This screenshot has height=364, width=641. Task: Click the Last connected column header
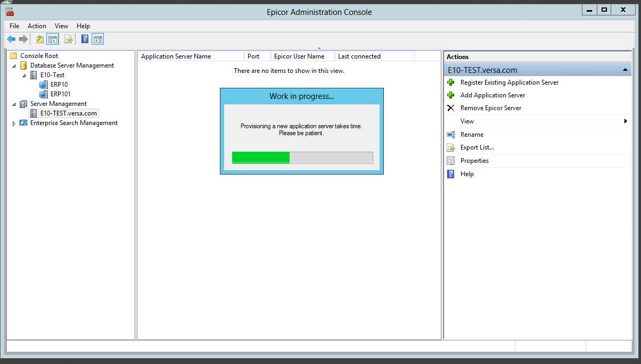[375, 56]
